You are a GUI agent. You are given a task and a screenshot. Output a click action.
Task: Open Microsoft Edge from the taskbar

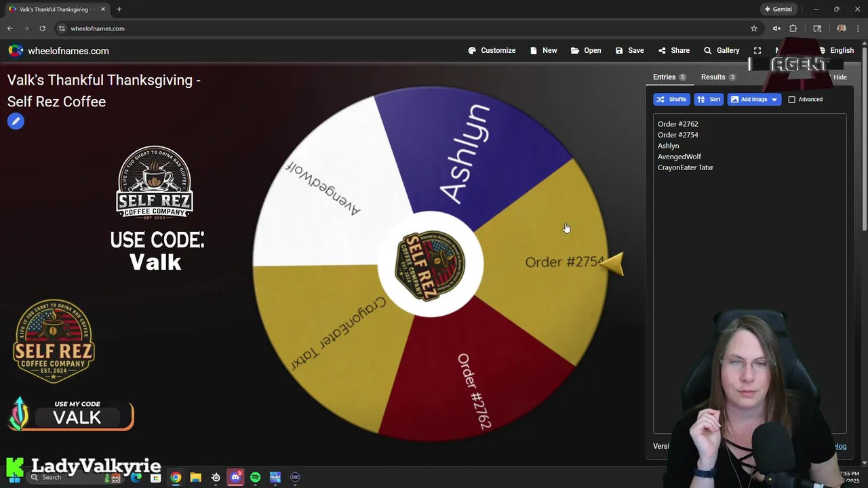click(x=136, y=477)
